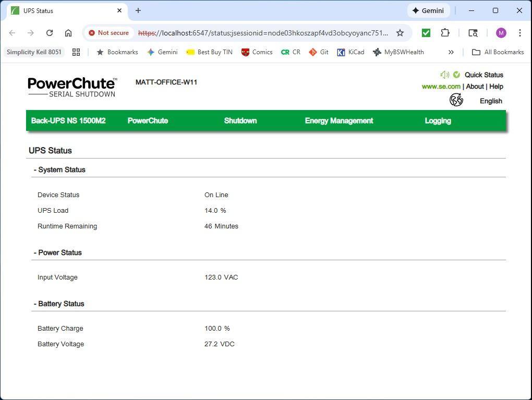Click the Gemini button in title bar
This screenshot has width=532, height=400.
tap(428, 10)
